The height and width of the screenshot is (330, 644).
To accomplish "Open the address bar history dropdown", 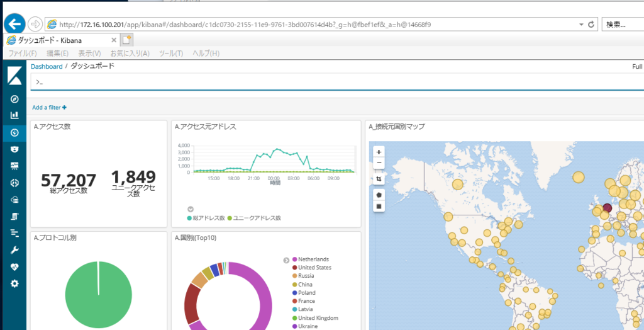I will coord(581,25).
